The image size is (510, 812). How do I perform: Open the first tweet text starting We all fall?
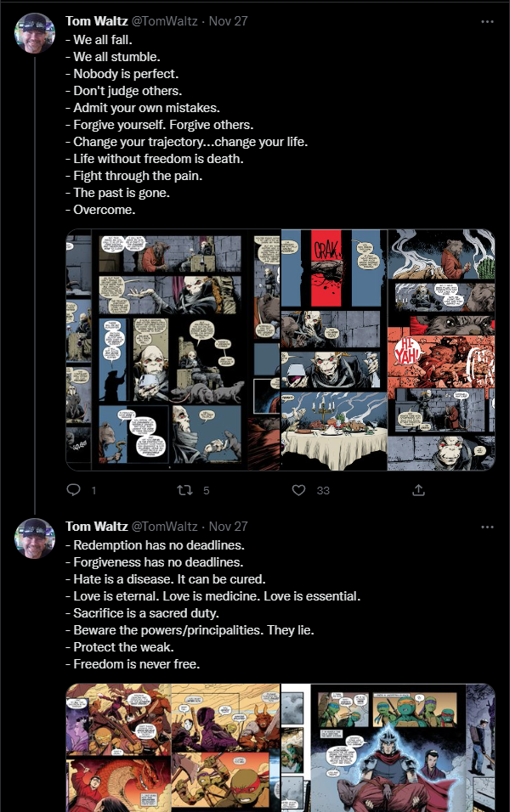point(187,125)
